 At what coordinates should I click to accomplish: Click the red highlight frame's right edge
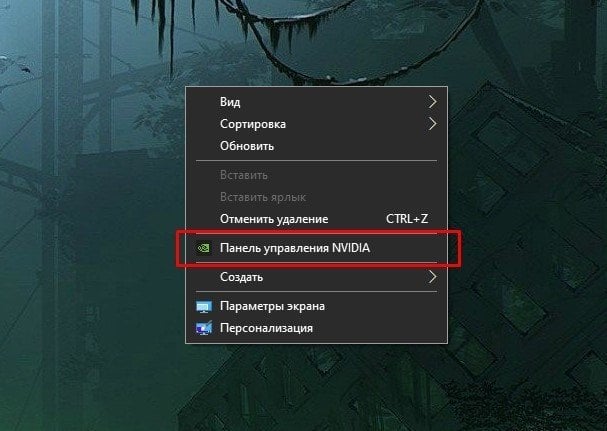(460, 249)
